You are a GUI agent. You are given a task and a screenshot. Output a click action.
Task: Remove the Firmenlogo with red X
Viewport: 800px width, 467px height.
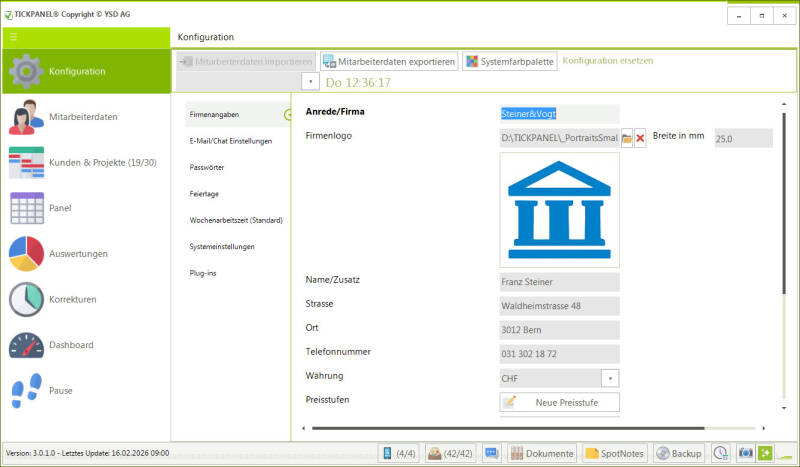640,138
